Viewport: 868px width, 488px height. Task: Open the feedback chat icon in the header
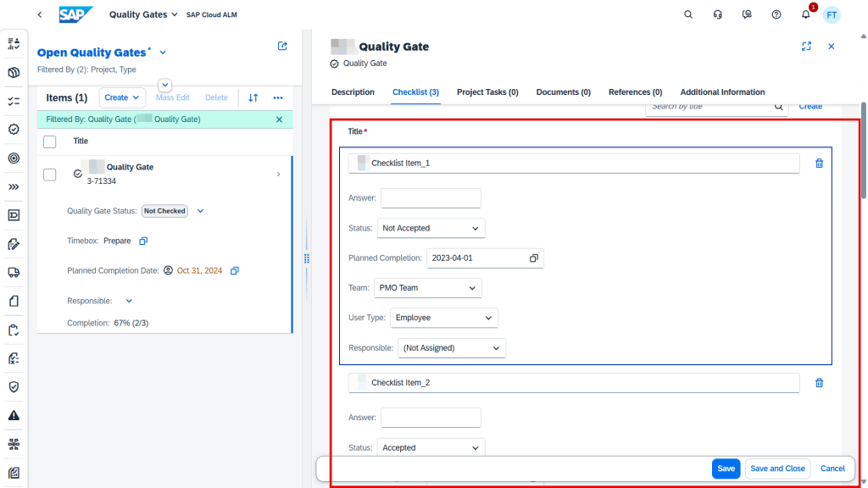click(x=747, y=14)
